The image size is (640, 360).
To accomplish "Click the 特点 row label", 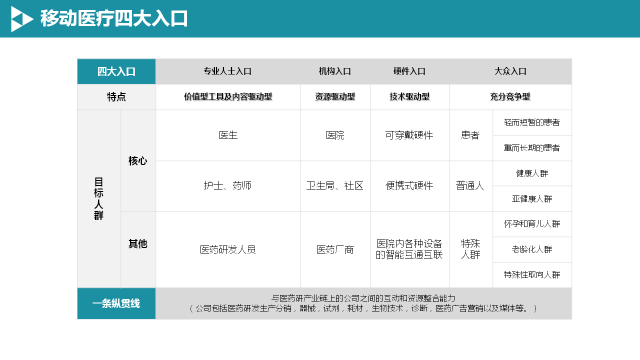I will pyautogui.click(x=116, y=97).
